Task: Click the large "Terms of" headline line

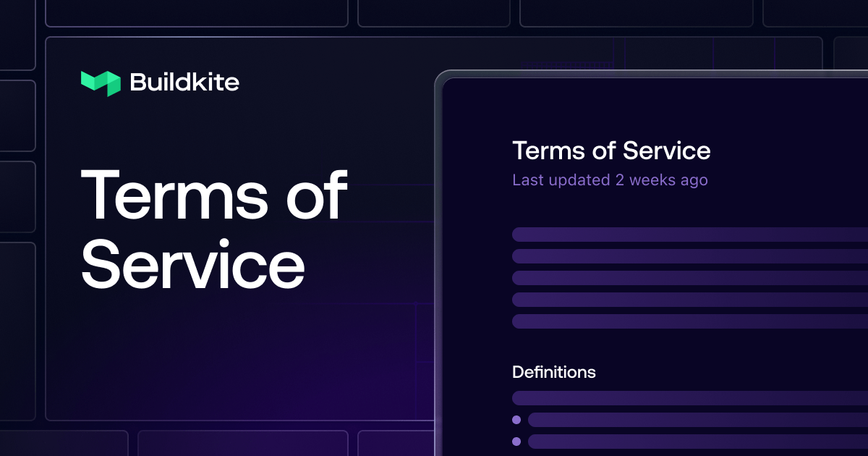Action: click(214, 195)
